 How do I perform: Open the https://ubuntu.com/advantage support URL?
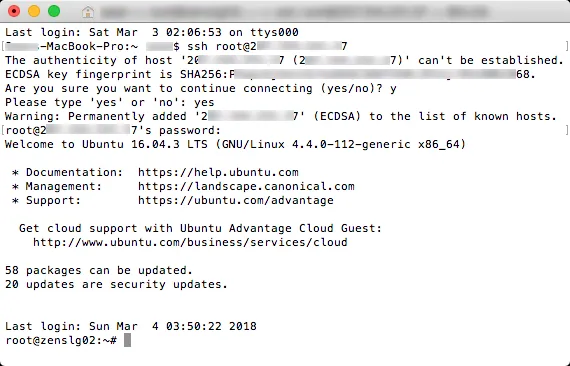click(x=236, y=200)
